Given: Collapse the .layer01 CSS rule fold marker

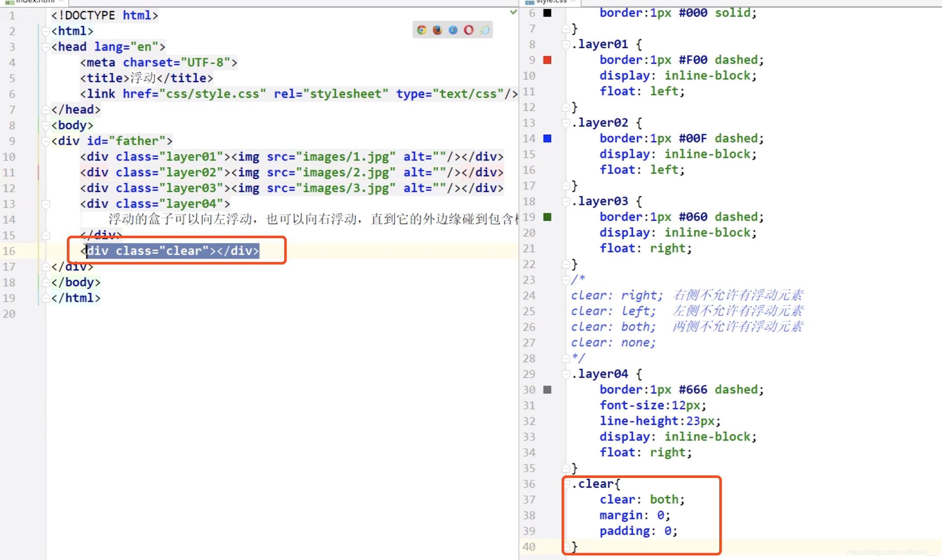Looking at the screenshot, I should [x=566, y=44].
